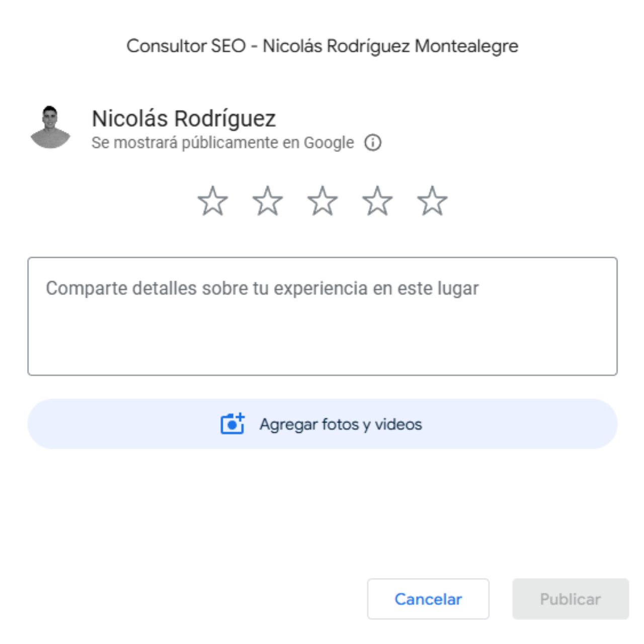Give five stars with last star
The image size is (644, 644).
(432, 201)
